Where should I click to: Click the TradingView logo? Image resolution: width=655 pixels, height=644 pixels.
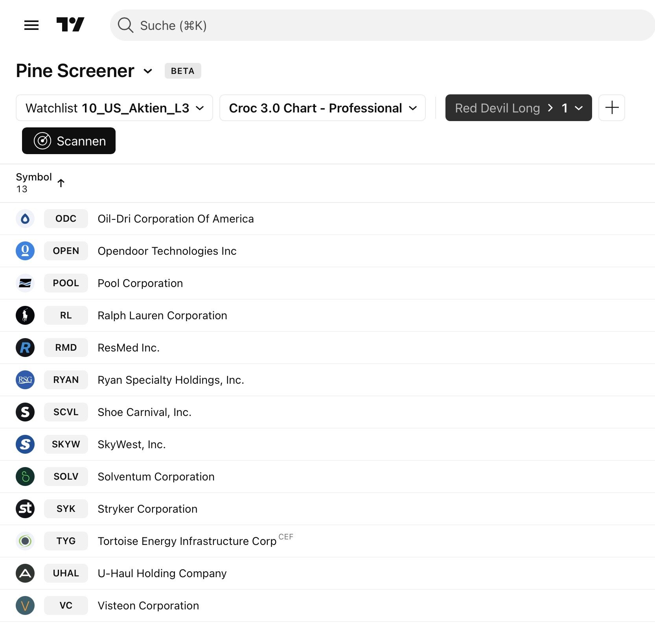click(x=70, y=25)
